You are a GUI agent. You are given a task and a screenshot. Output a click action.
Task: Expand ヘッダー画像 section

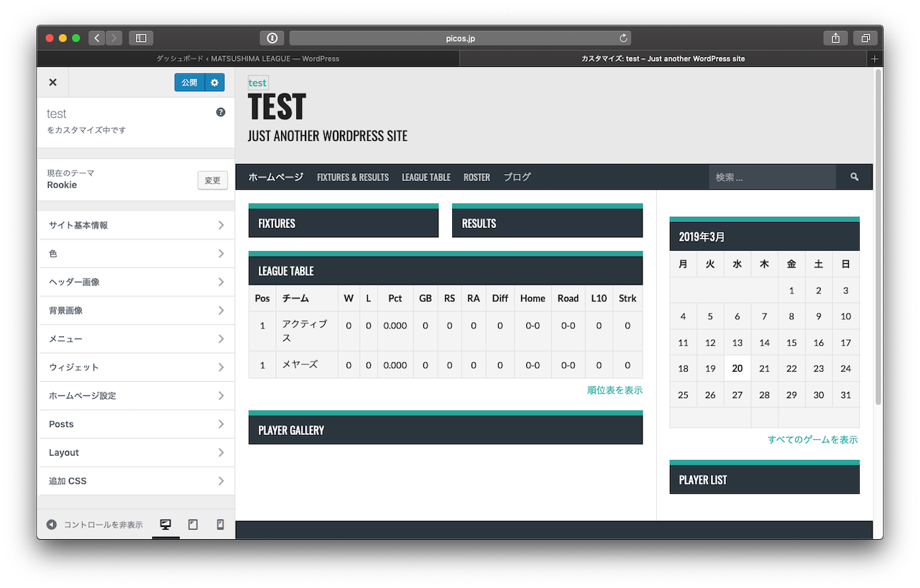136,282
